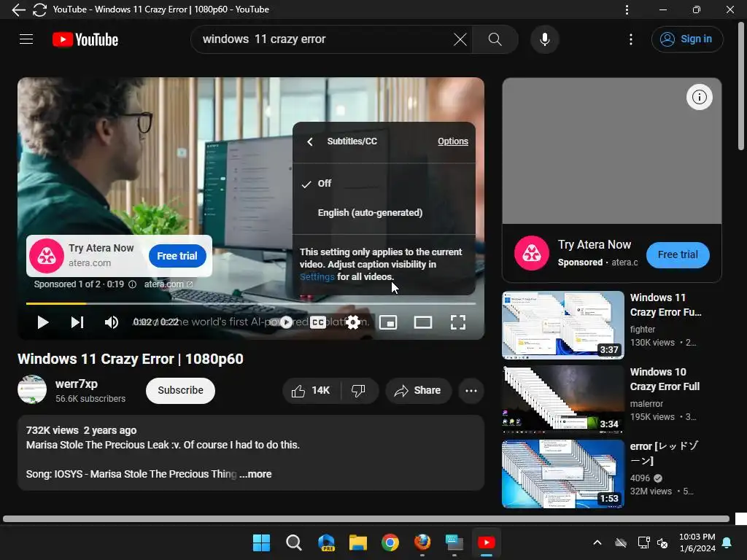Open the YouTube hamburger guide menu
Screen dimensions: 747x560
pos(26,39)
